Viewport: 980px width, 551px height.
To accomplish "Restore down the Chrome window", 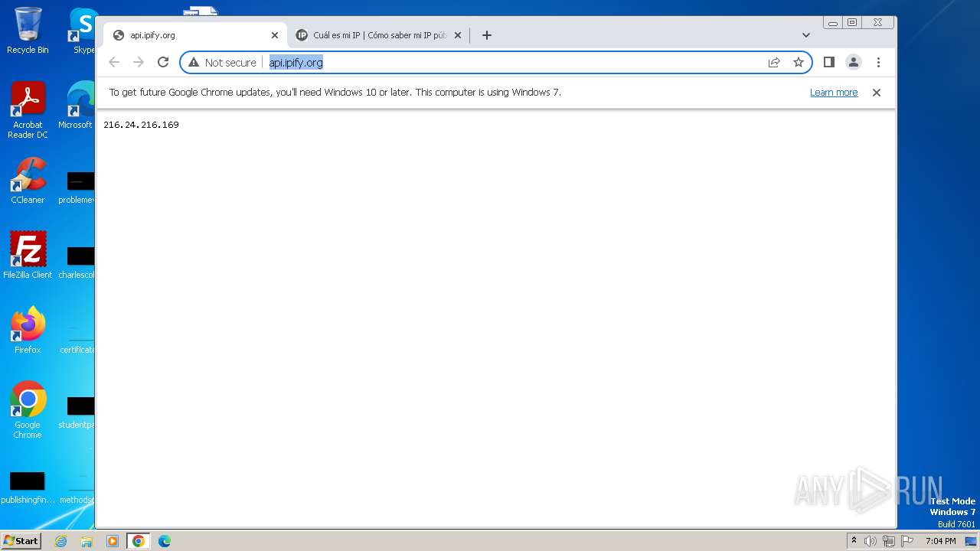I will 852,23.
